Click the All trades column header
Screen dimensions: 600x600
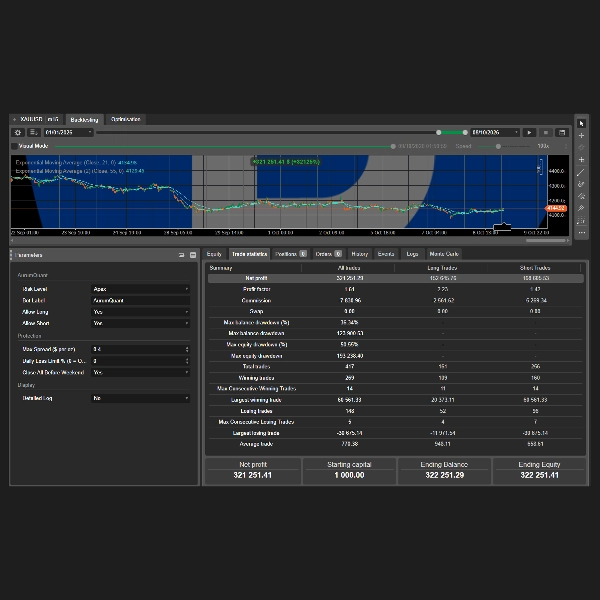(349, 268)
